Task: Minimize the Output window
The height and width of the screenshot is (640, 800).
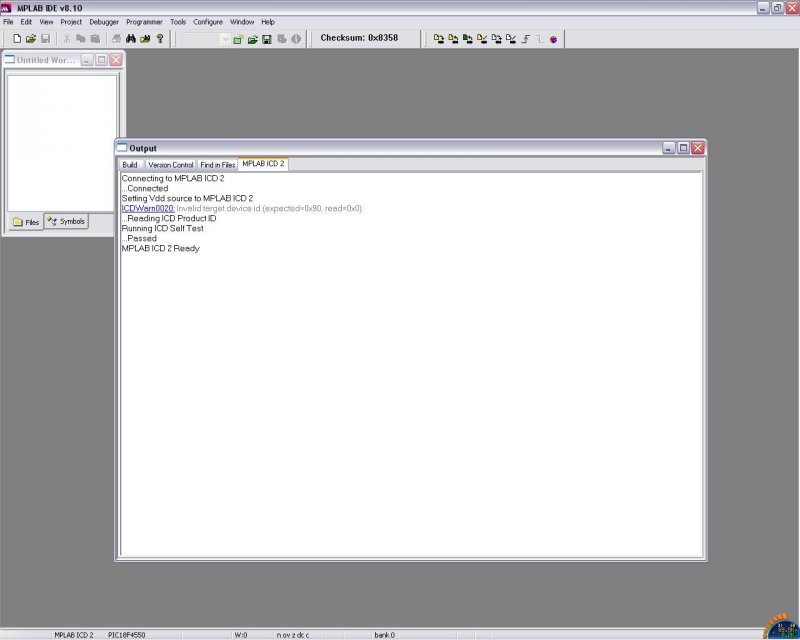Action: tap(669, 148)
